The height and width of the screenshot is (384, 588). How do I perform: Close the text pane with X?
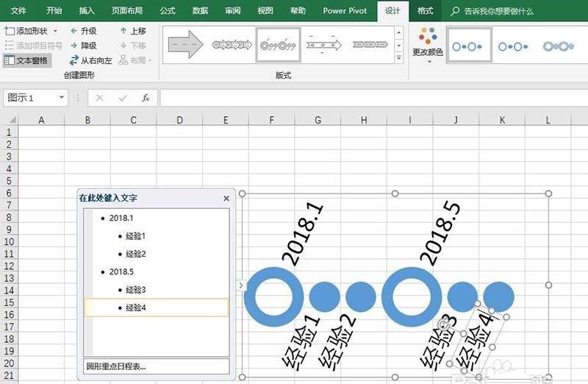(226, 198)
